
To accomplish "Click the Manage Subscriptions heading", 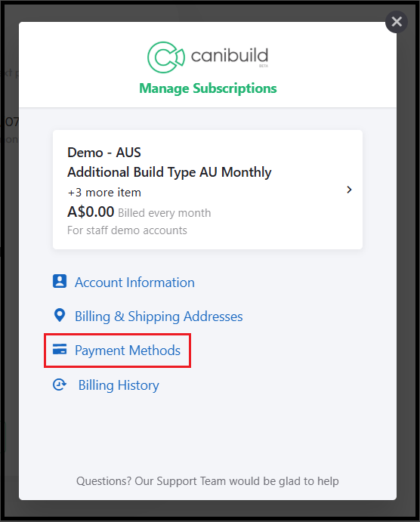I will click(x=208, y=88).
